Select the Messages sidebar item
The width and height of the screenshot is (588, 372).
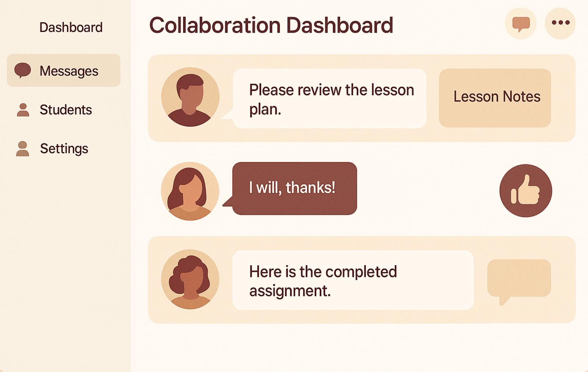pyautogui.click(x=69, y=71)
